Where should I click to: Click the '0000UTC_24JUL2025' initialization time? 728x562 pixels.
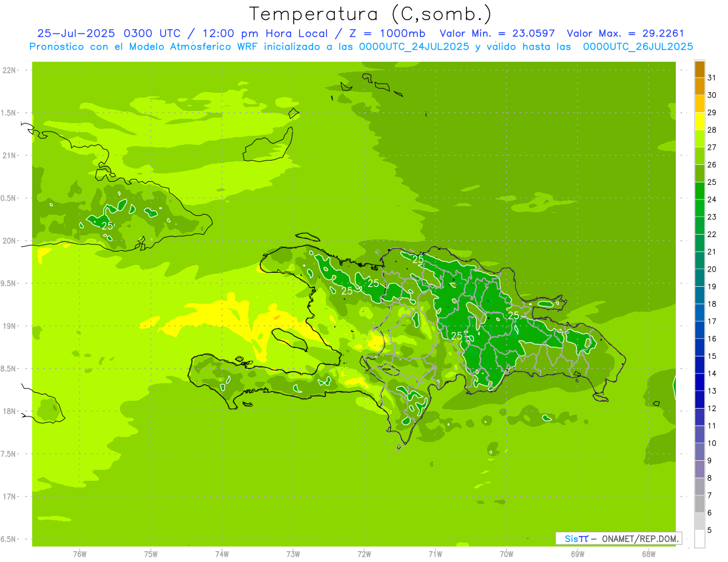pyautogui.click(x=414, y=47)
